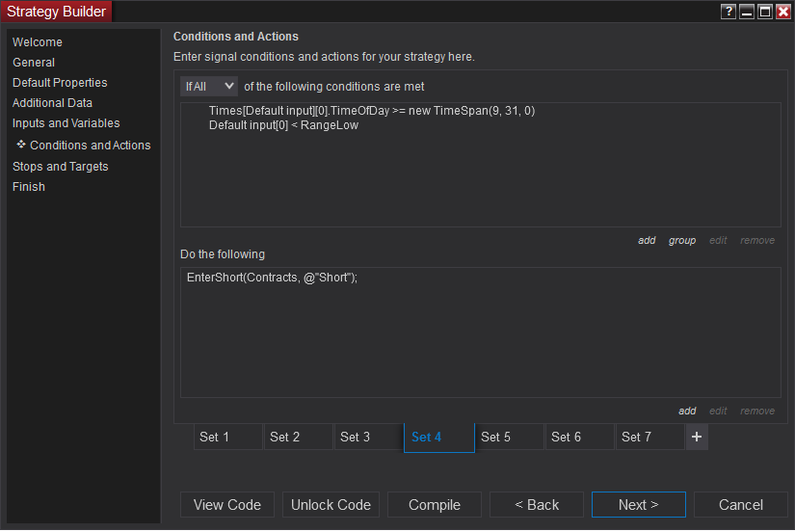Viewport: 795px width, 532px height.
Task: Click add link under conditions list
Action: 647,240
